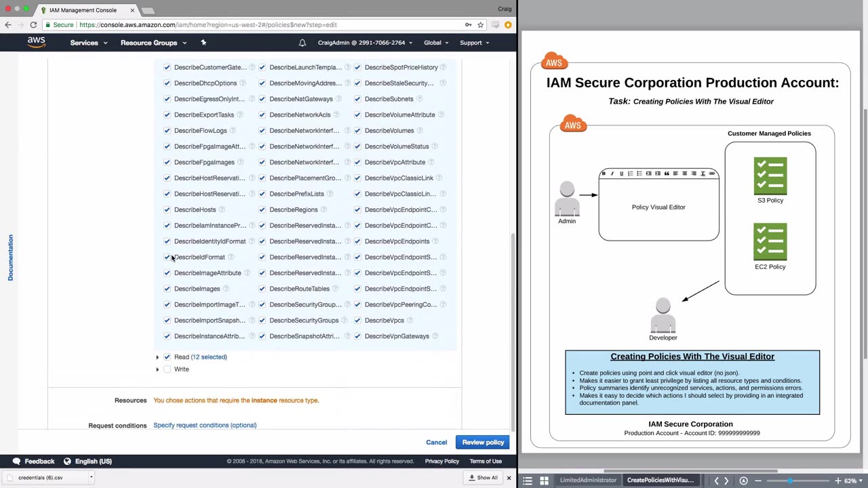Open help for DescribeFlowLogs

[x=233, y=130]
